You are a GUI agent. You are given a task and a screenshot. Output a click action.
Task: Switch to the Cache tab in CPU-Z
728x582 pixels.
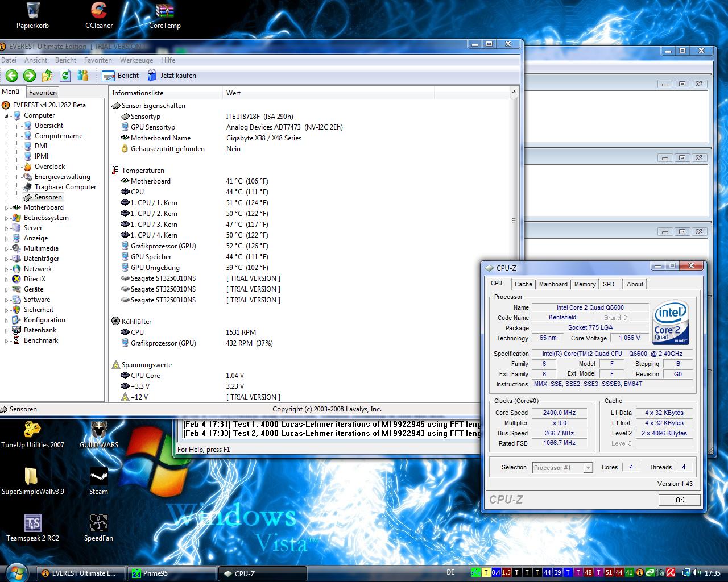[x=523, y=284]
